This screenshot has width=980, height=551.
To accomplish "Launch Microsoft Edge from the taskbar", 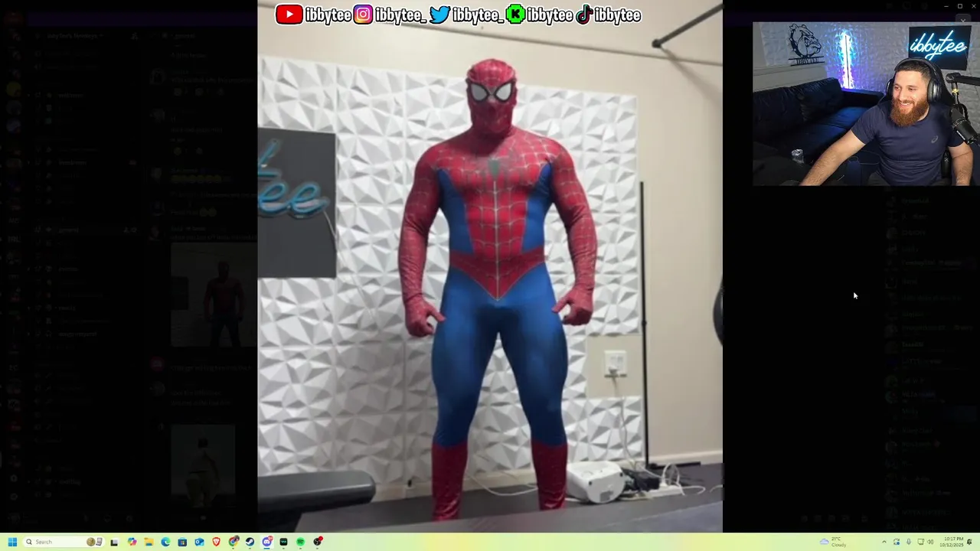I will click(x=165, y=542).
